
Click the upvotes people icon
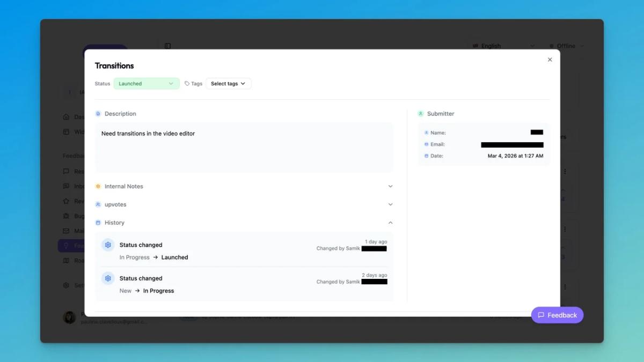(98, 204)
